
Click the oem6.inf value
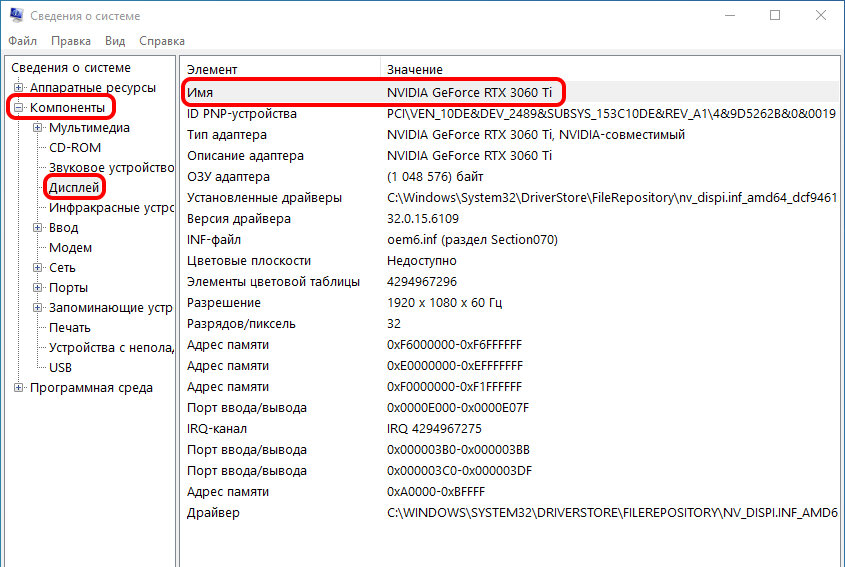(472, 240)
